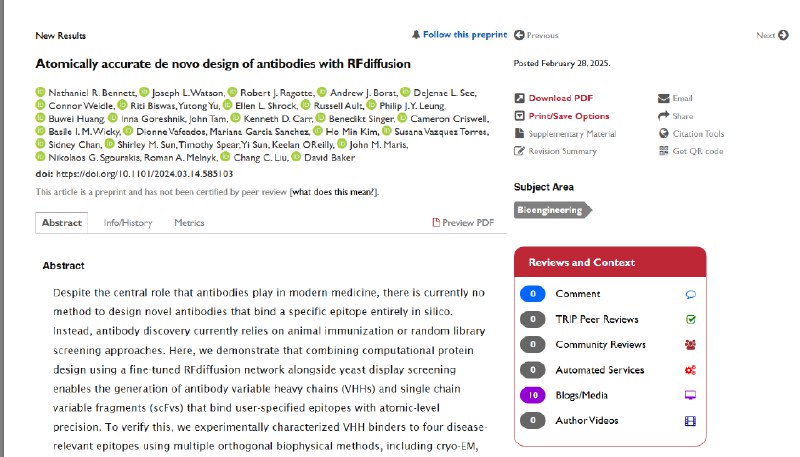The height and width of the screenshot is (457, 800).
Task: Click the Email envelope icon
Action: tap(664, 98)
